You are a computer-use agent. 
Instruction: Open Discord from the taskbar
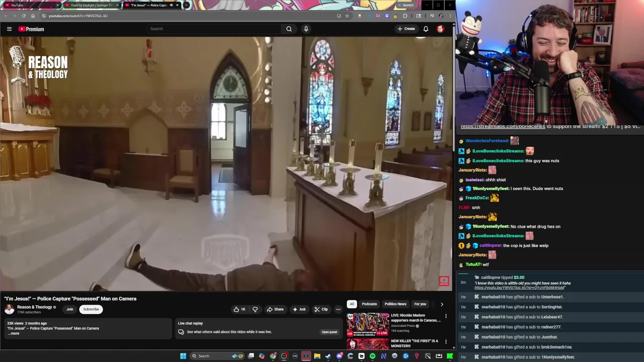(339, 356)
